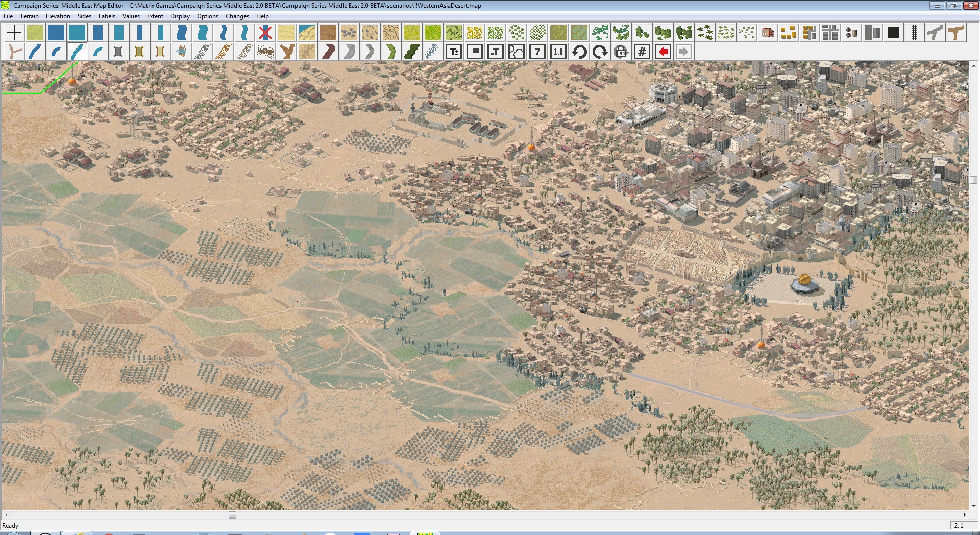Select the brown Y-shaped path junction tool
This screenshot has width=980, height=535.
click(x=286, y=52)
